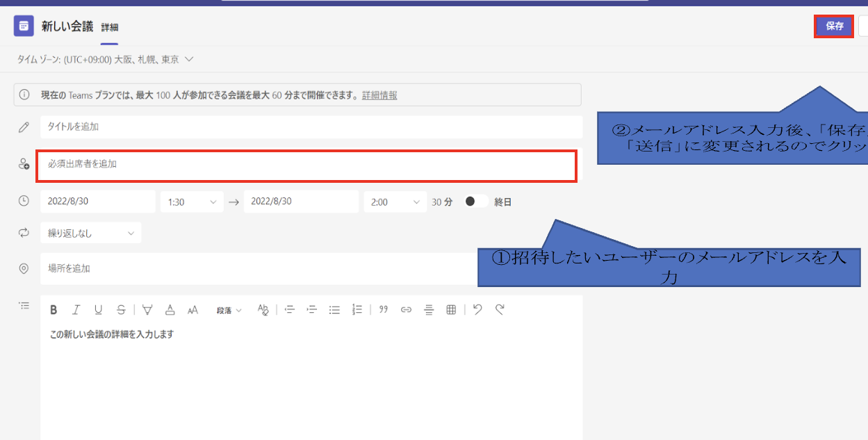The height and width of the screenshot is (440, 868).
Task: Open the 段落 paragraph style dropdown
Action: pos(229,310)
